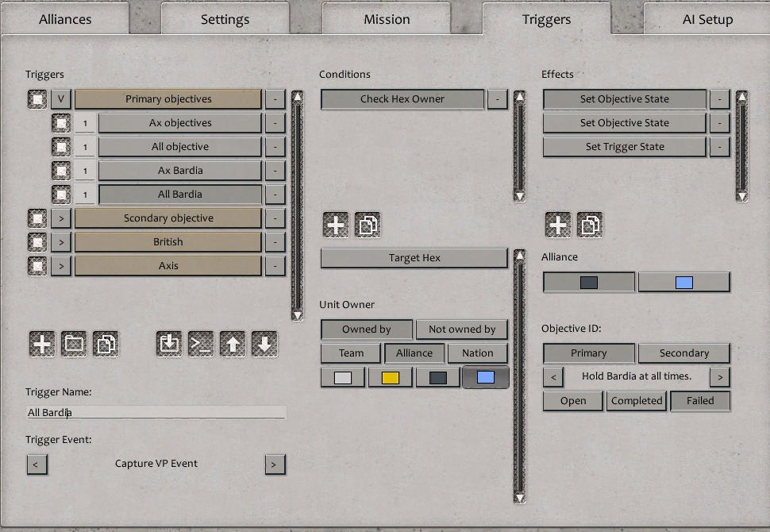Remove the Axis folder
This screenshot has height=532, width=770.
coord(275,266)
